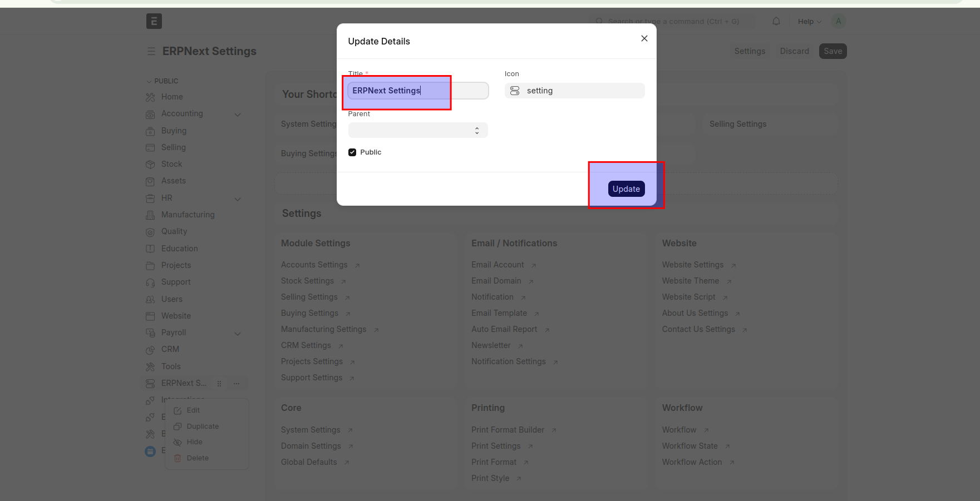Expand the Accounting sidebar section
Image resolution: width=980 pixels, height=501 pixels.
pyautogui.click(x=238, y=114)
